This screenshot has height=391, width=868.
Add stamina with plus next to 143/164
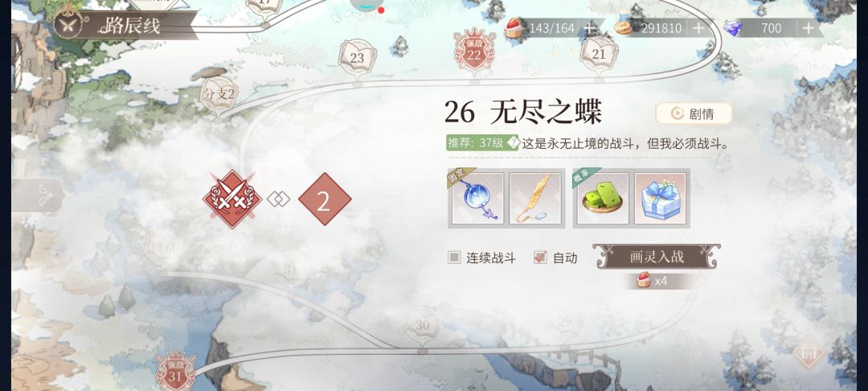tap(590, 27)
